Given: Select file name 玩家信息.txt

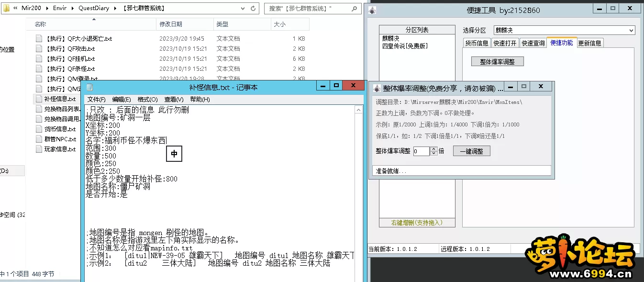Looking at the screenshot, I should 60,149.
